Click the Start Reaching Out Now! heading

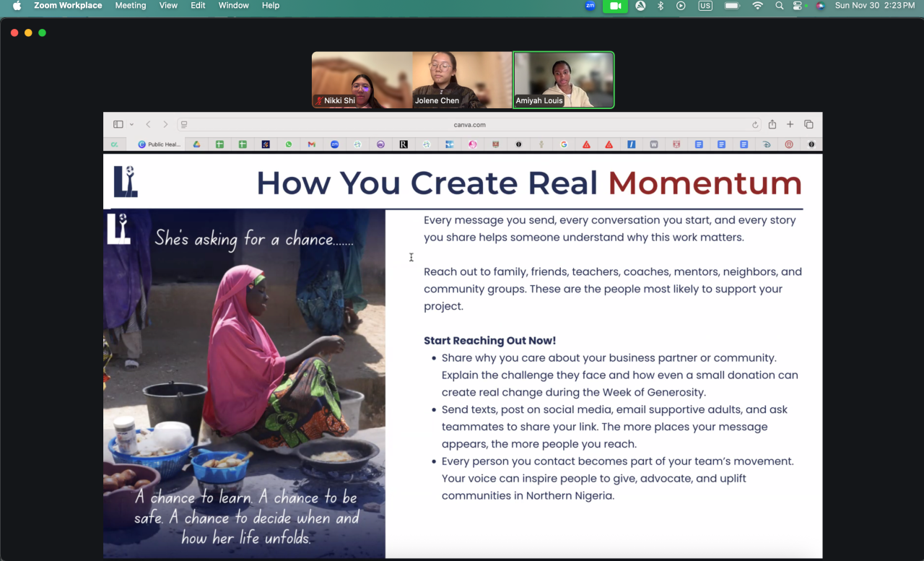coord(490,341)
